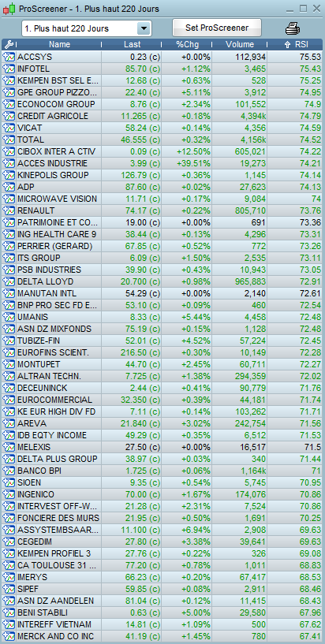Expand the '1. Plus haut 220 Jours' dropdown
This screenshot has height=644, width=325.
143,28
